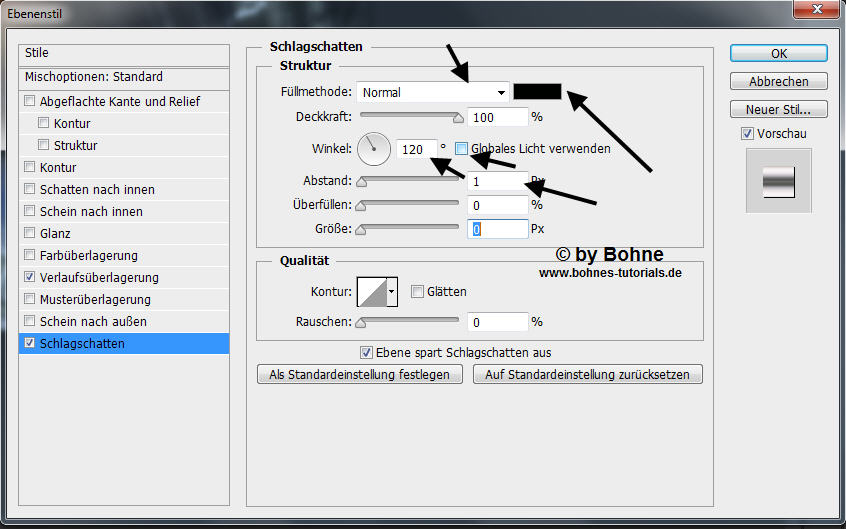Select Mischoptionen: Standard in list

click(94, 77)
